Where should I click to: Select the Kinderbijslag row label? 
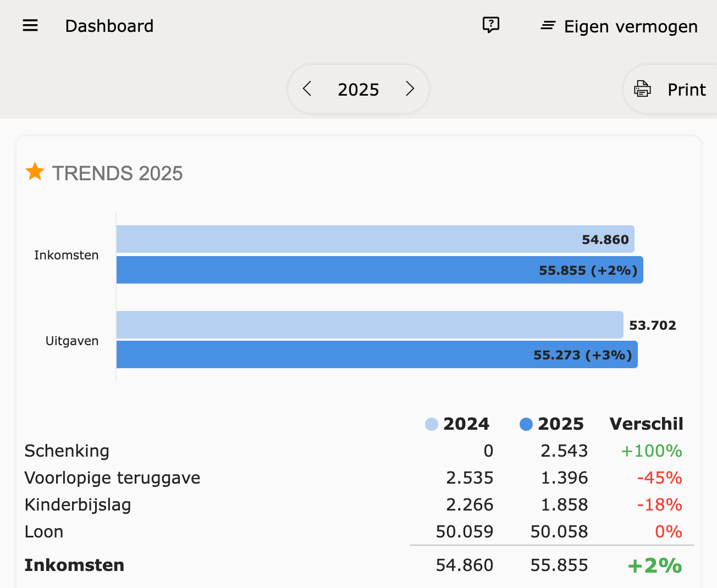[78, 505]
